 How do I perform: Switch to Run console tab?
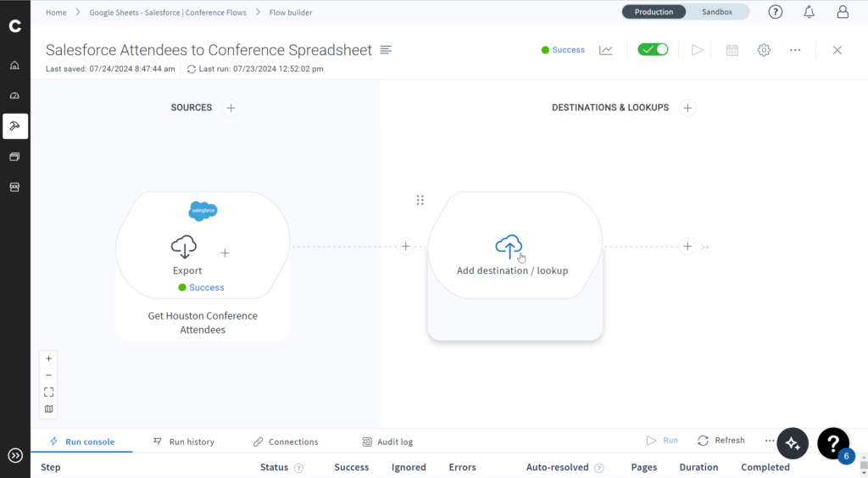(82, 442)
